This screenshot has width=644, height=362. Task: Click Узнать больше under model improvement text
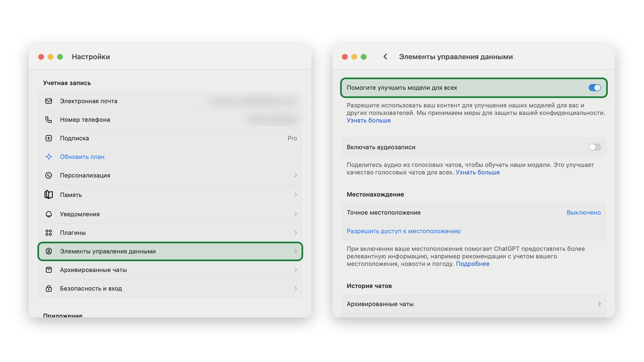coord(369,120)
